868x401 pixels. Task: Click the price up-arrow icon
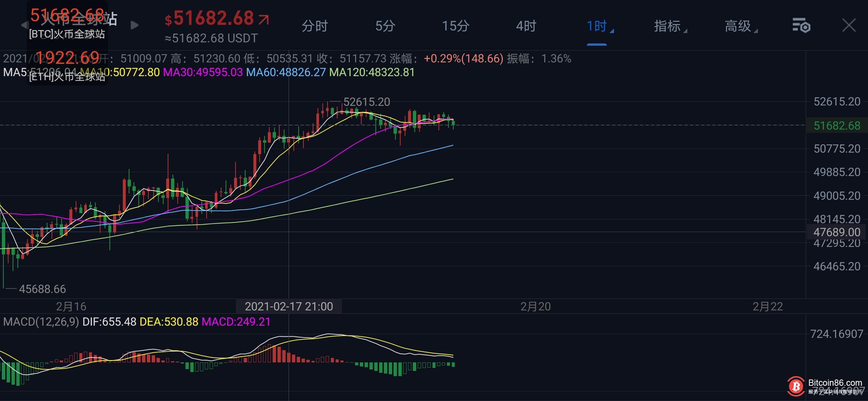click(x=264, y=19)
